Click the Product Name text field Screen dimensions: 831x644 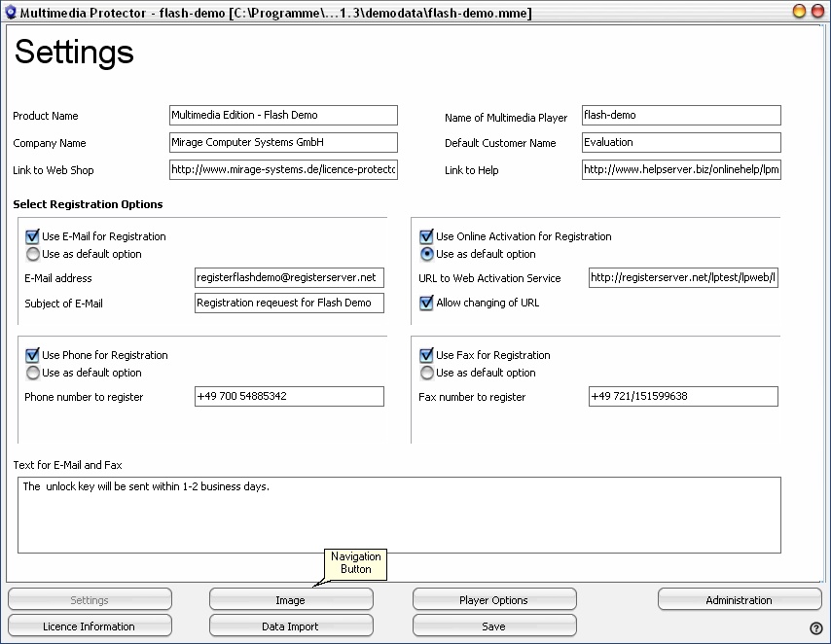click(x=283, y=115)
